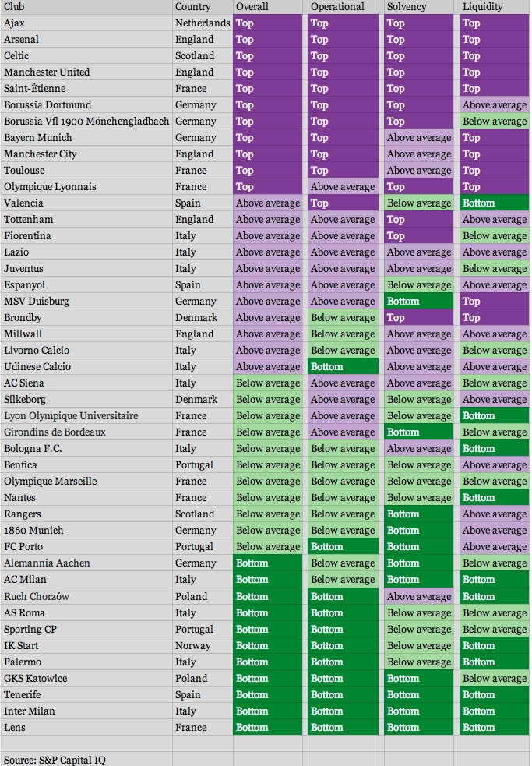
Task: Select Norway in the Country column
Action: point(193,646)
